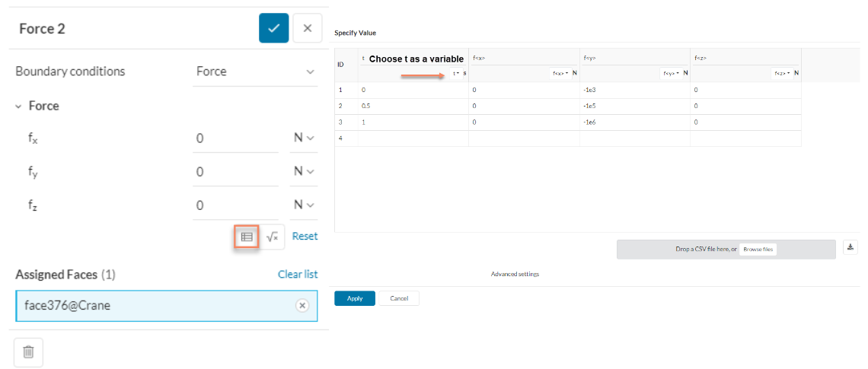Close the Force 2 panel with X

click(307, 28)
